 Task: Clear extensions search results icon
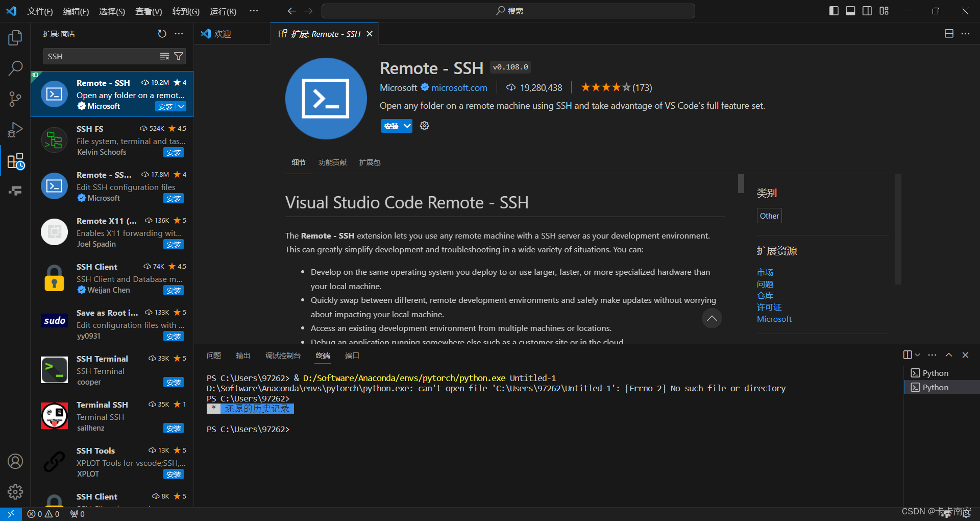[x=164, y=56]
